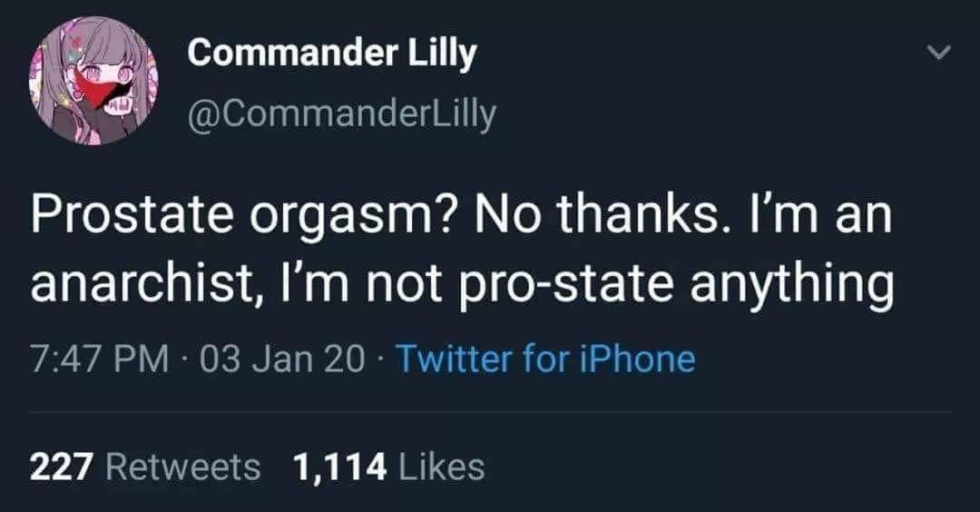Image resolution: width=980 pixels, height=512 pixels.
Task: Click the 7:47 PM timestamp
Action: click(98, 359)
